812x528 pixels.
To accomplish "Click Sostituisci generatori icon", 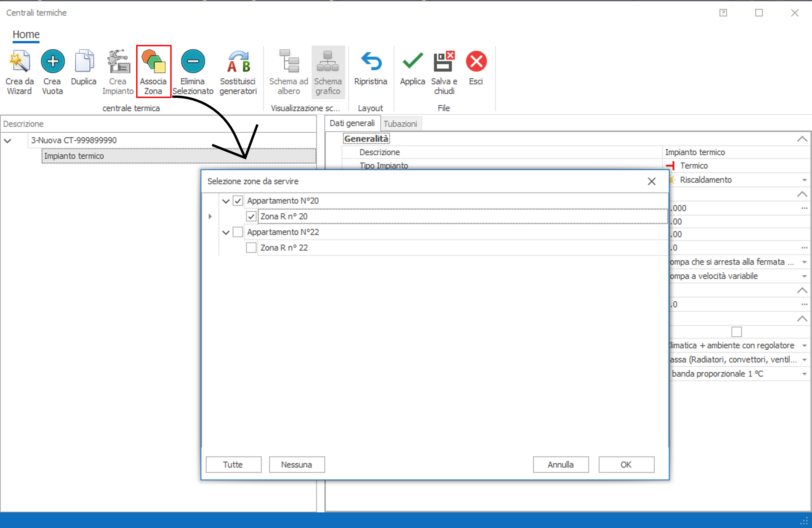I will coord(238,62).
